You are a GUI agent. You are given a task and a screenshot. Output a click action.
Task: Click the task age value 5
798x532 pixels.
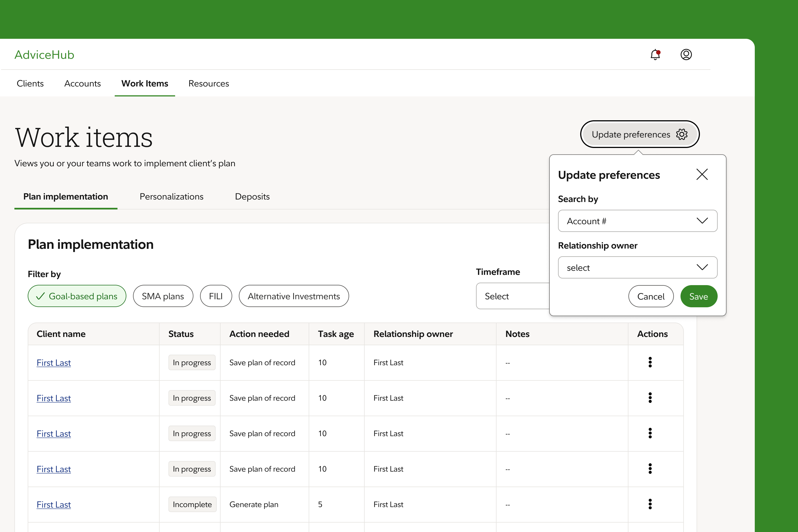[x=320, y=504]
